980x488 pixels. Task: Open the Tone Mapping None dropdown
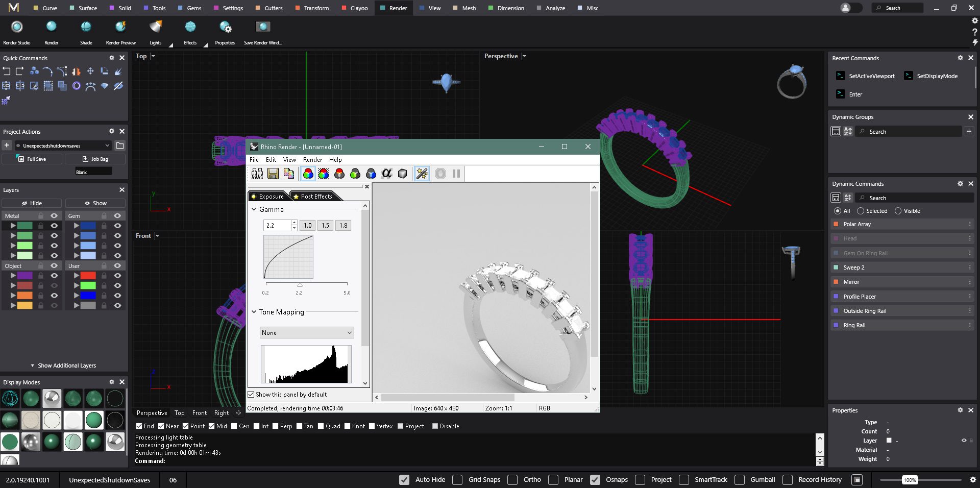click(x=307, y=333)
